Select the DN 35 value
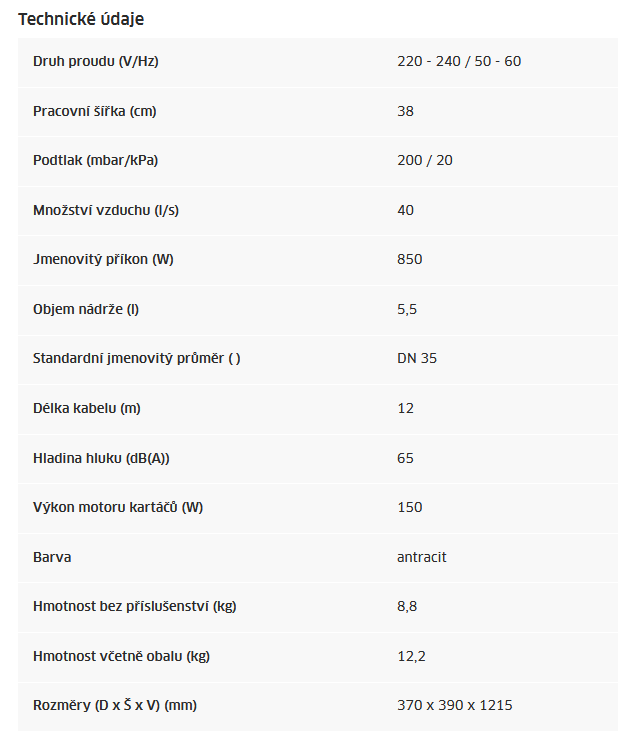Image resolution: width=625 pixels, height=738 pixels. tap(417, 358)
